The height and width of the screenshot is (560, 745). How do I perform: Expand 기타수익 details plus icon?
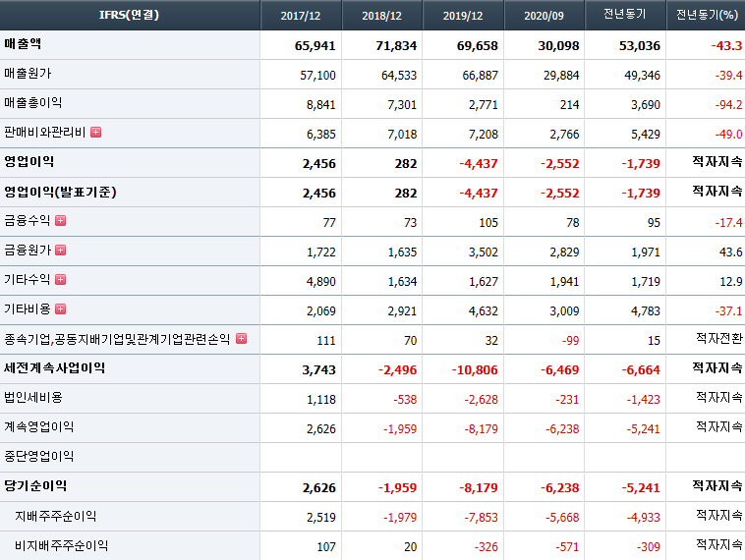tap(60, 279)
